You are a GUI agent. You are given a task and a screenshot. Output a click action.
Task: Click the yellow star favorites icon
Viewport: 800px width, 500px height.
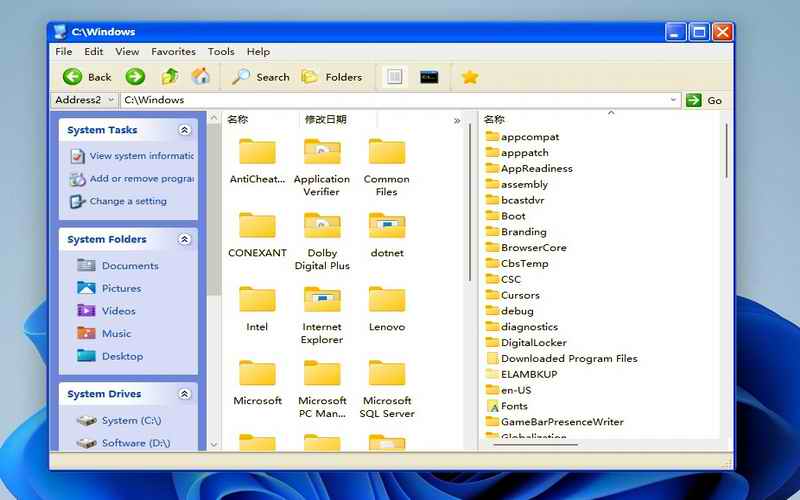point(470,77)
